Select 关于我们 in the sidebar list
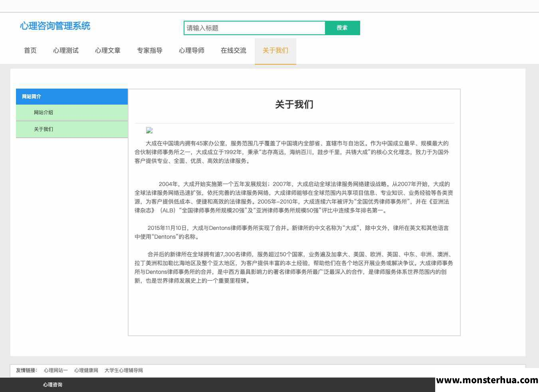Viewport: 539px width, 392px height. pos(72,129)
